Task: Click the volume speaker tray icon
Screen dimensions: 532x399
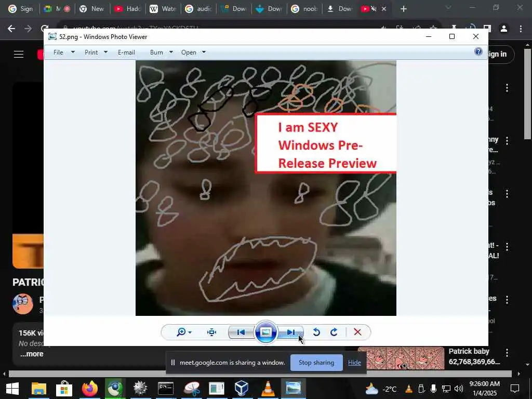Action: [459, 389]
